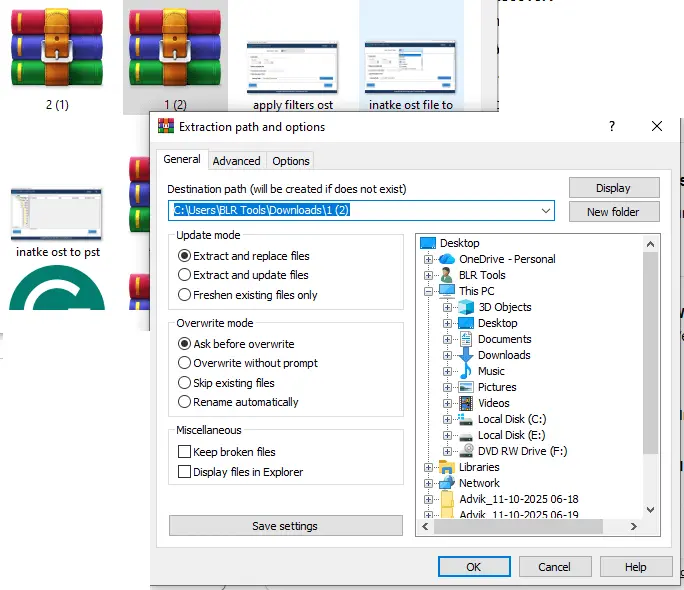Viewport: 684px width, 590px height.
Task: Click the This PC monitor icon
Action: coord(447,291)
